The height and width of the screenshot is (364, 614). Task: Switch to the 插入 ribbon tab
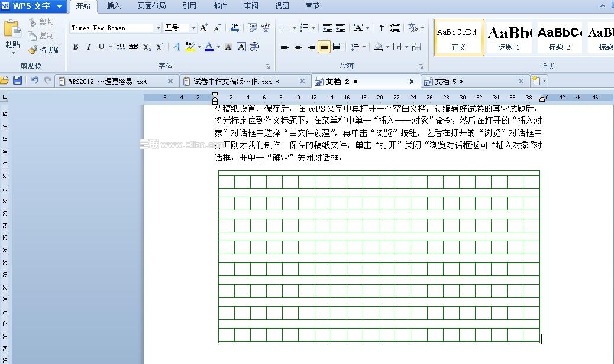tap(114, 6)
